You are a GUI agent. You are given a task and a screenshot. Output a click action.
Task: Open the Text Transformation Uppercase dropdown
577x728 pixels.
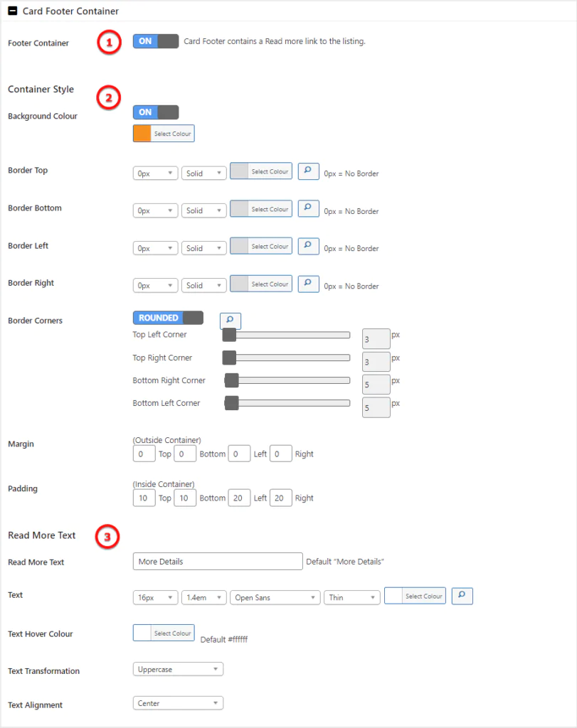pyautogui.click(x=178, y=669)
